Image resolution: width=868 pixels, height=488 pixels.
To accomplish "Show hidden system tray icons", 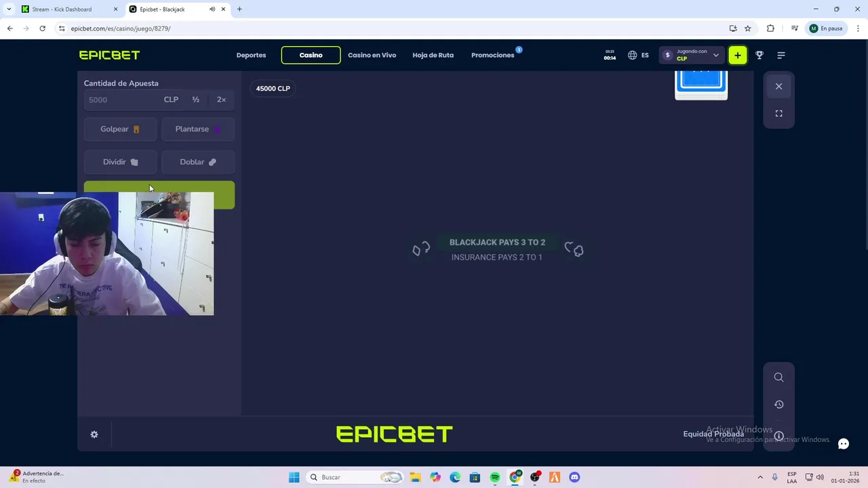I will (759, 477).
